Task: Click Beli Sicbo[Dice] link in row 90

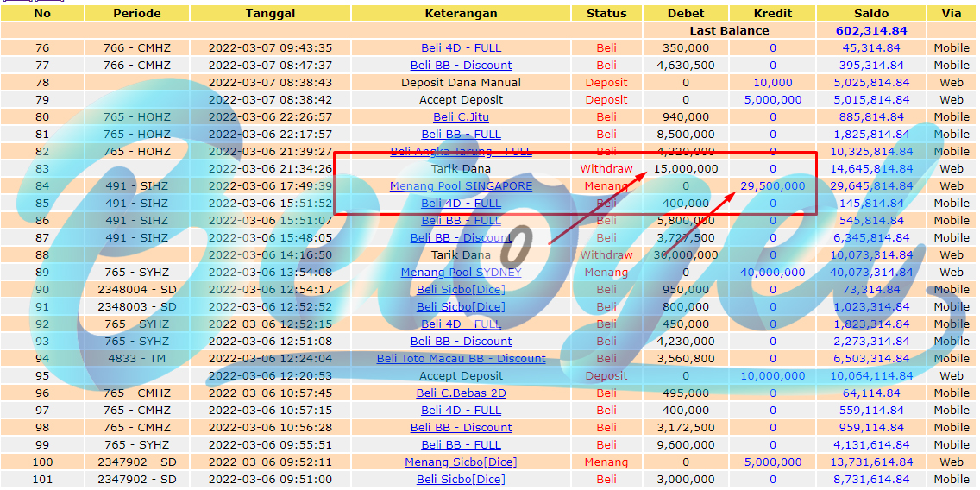Action: tap(461, 289)
